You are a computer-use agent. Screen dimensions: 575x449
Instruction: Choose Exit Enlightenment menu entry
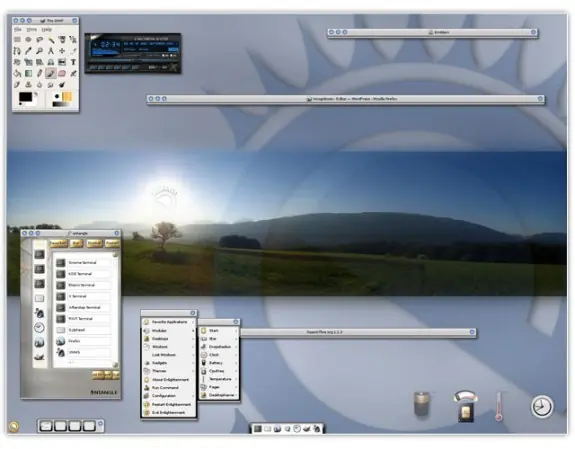[169, 413]
